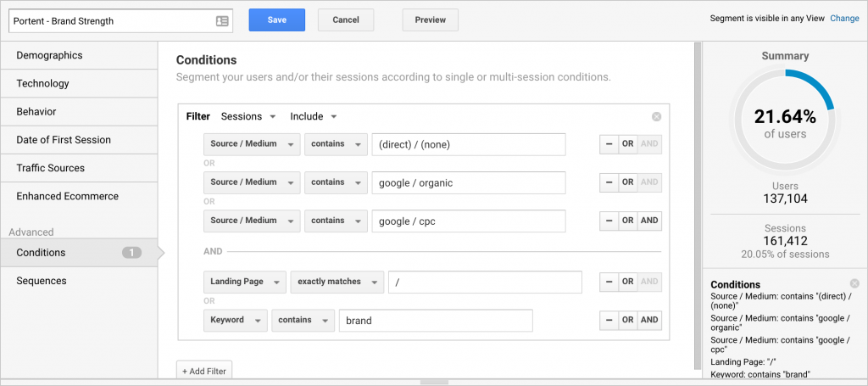Remove the Landing Page condition row
This screenshot has width=868, height=386.
[609, 282]
